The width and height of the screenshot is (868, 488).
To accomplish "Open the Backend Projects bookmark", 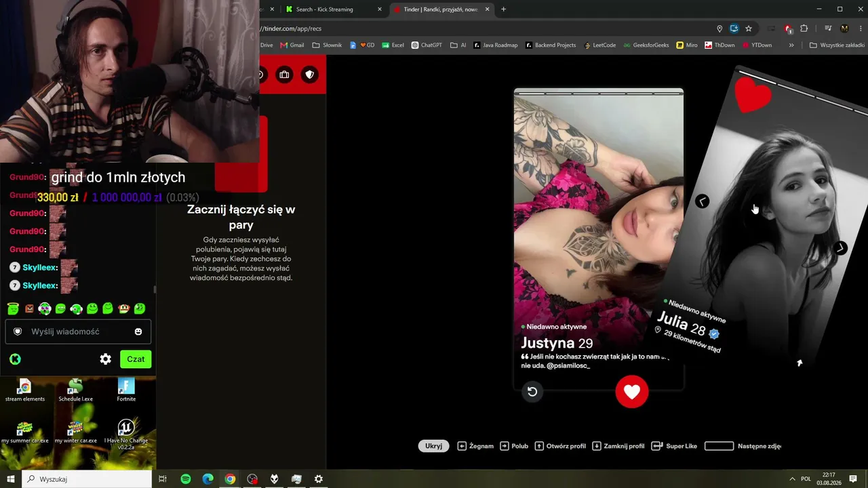I will click(551, 45).
